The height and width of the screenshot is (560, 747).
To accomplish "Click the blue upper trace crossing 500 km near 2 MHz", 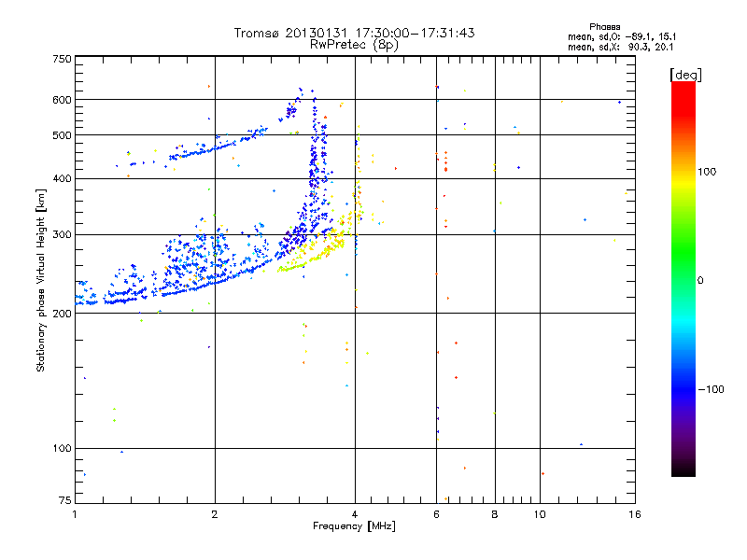I will [218, 148].
